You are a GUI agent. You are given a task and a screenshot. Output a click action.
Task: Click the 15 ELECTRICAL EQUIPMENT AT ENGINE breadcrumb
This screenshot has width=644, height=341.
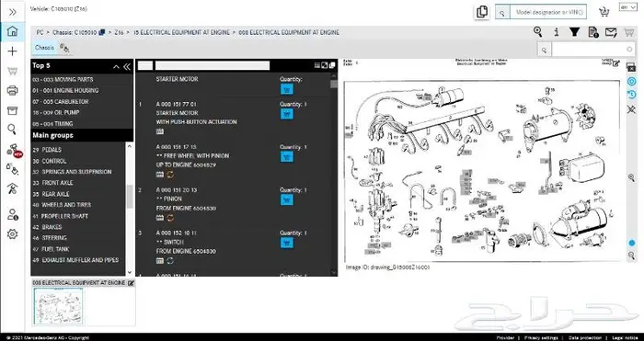(181, 32)
